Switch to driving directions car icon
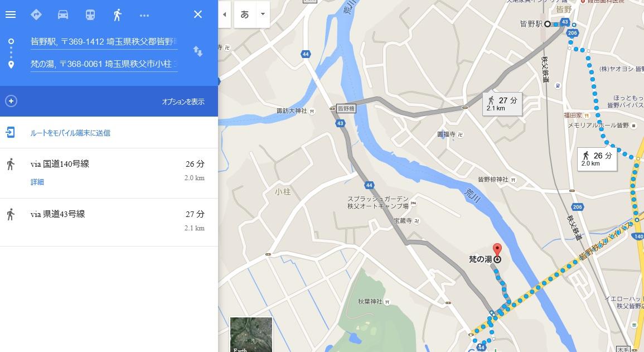This screenshot has height=352, width=644. pyautogui.click(x=63, y=15)
